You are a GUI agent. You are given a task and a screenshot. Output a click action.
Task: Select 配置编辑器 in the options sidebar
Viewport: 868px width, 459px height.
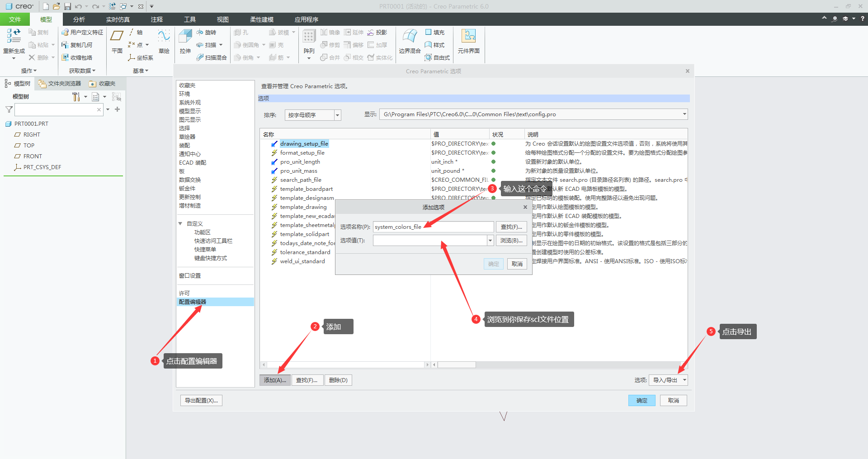[215, 302]
